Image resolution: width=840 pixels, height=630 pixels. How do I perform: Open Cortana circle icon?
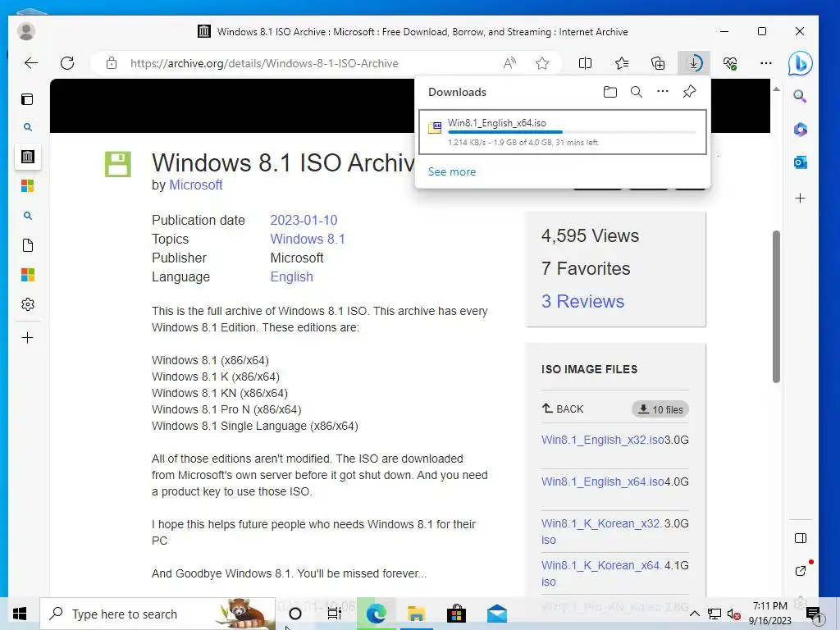pos(294,614)
